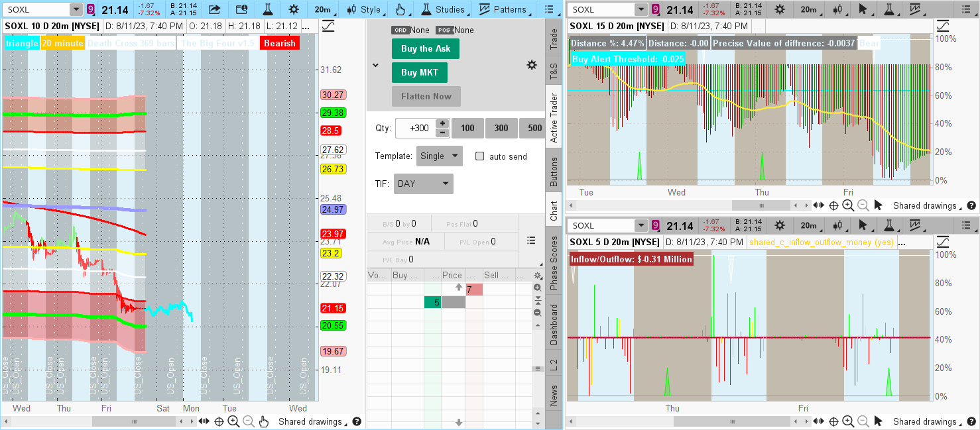This screenshot has height=430, width=980.
Task: Open the Patterns menu
Action: coord(504,9)
